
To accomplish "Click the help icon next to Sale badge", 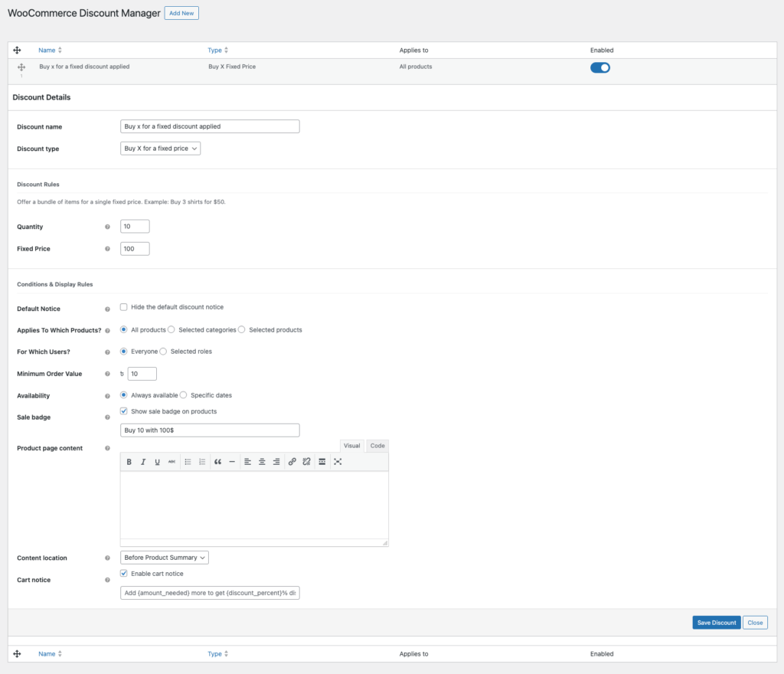I will point(107,417).
